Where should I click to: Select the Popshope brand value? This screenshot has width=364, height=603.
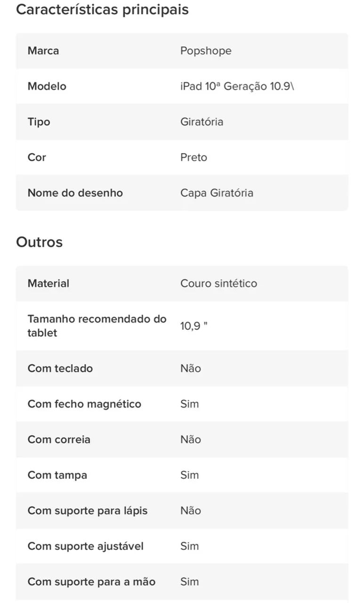point(206,51)
